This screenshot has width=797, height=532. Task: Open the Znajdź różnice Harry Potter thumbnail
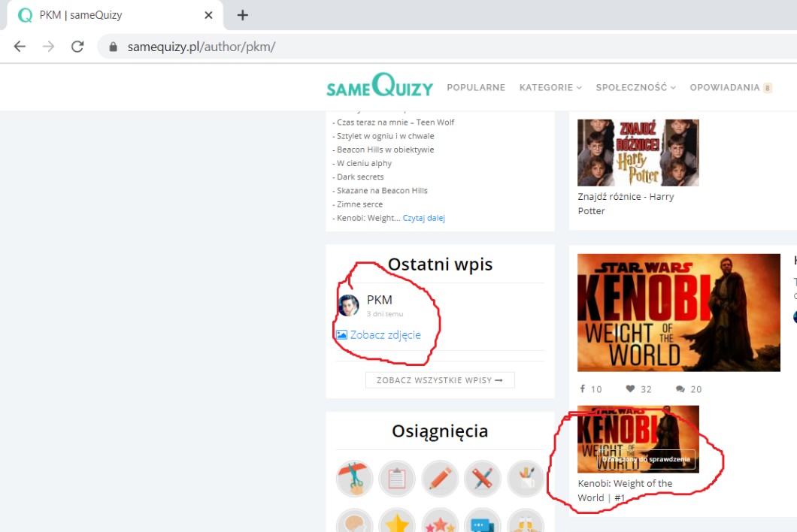[x=638, y=153]
